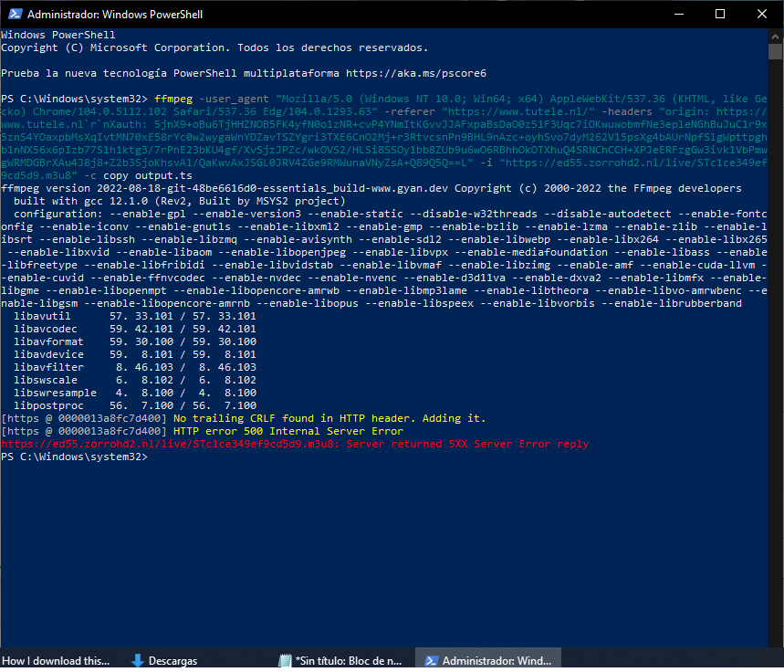Click the scrollbar up arrow
Viewport: 784px width, 672px height.
775,36
